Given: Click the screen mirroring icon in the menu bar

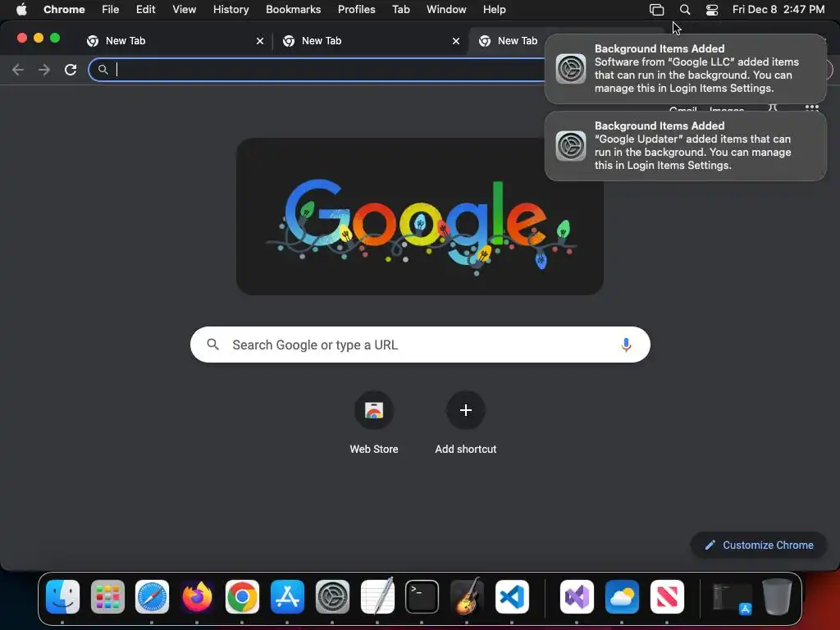Looking at the screenshot, I should pyautogui.click(x=657, y=10).
